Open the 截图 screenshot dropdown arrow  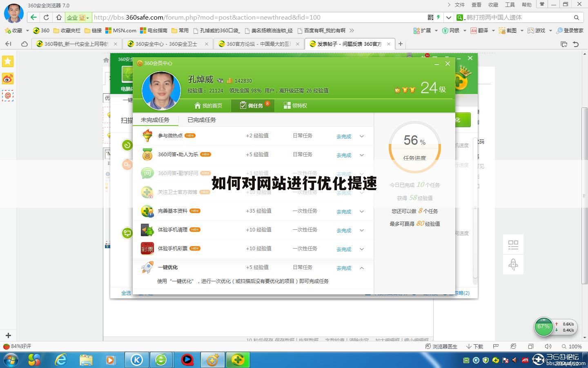click(522, 30)
